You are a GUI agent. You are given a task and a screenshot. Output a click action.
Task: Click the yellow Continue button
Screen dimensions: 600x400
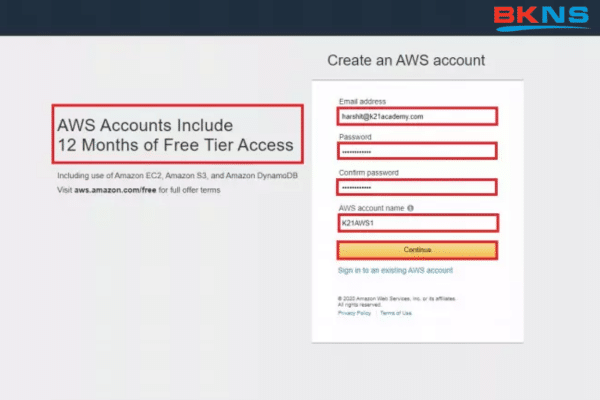click(x=417, y=250)
